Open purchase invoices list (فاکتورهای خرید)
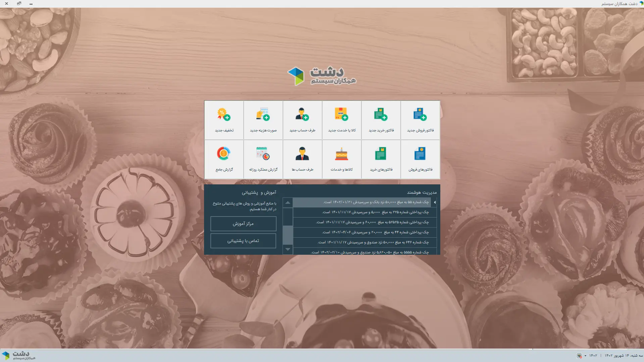The height and width of the screenshot is (362, 644). coord(381,159)
